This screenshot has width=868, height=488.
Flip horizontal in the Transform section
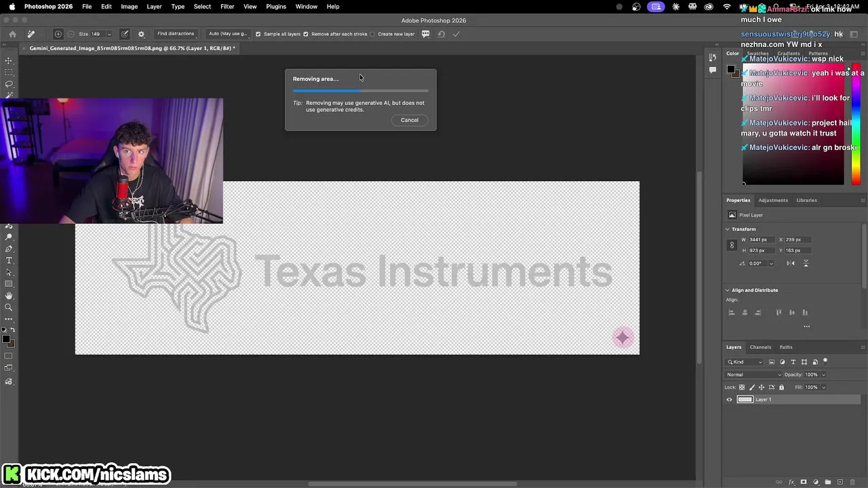coord(791,263)
